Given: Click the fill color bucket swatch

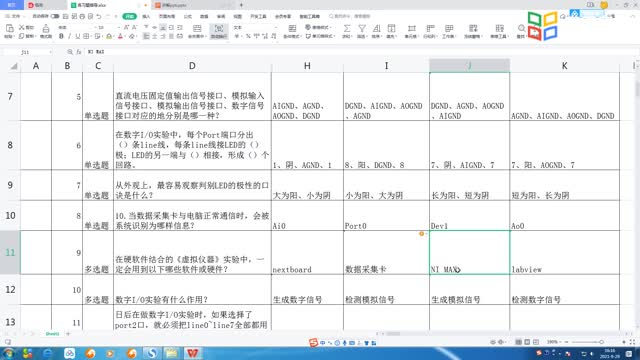Looking at the screenshot, I should click(x=109, y=36).
